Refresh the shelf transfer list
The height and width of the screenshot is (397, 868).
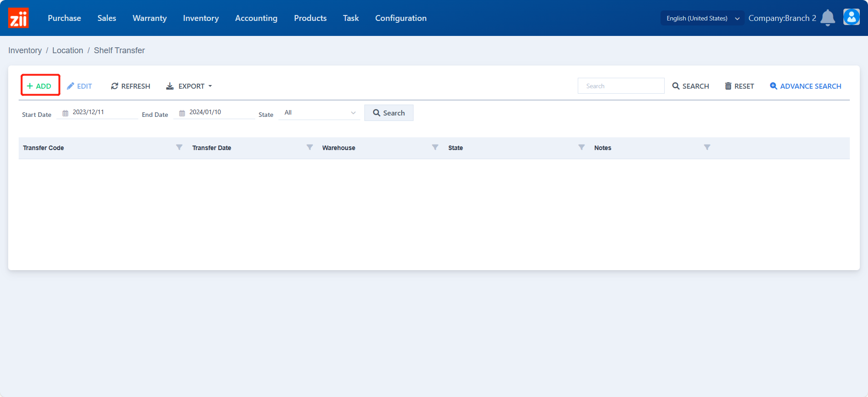pos(131,86)
